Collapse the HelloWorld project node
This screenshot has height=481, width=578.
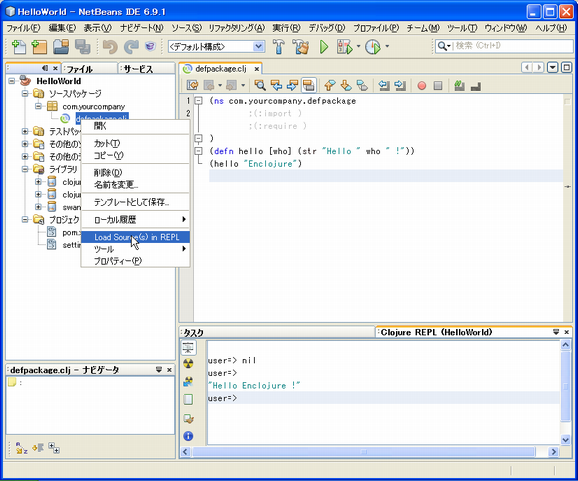12,80
